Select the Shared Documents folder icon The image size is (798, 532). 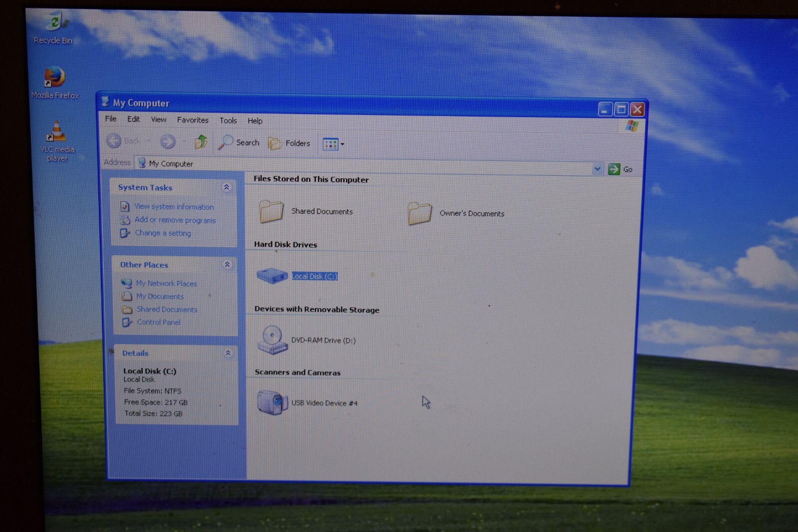pyautogui.click(x=271, y=211)
